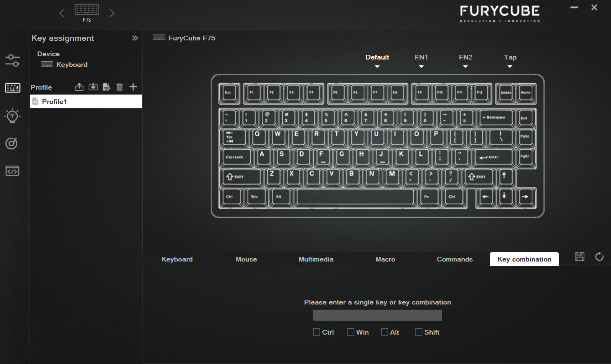Switch to the Keyboard tab
The width and height of the screenshot is (611, 364).
click(177, 259)
